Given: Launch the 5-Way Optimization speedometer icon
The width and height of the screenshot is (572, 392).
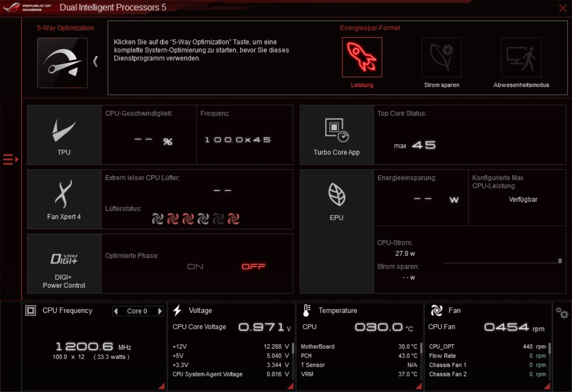Looking at the screenshot, I should 62,63.
